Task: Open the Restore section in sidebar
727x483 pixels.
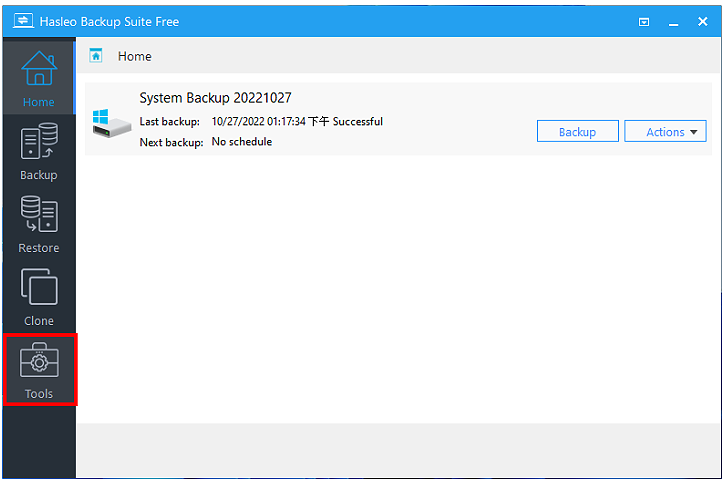Action: [x=38, y=224]
